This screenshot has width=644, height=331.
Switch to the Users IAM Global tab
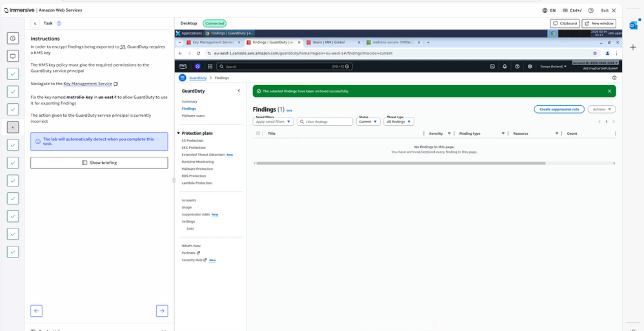(329, 43)
